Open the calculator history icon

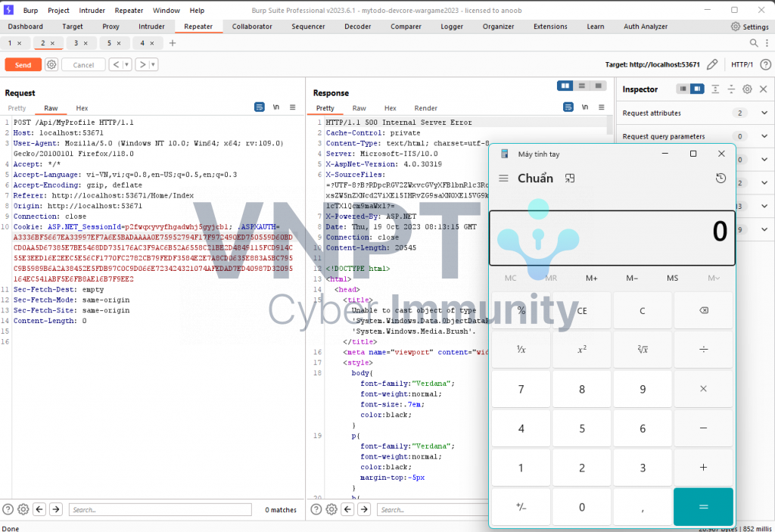click(721, 179)
